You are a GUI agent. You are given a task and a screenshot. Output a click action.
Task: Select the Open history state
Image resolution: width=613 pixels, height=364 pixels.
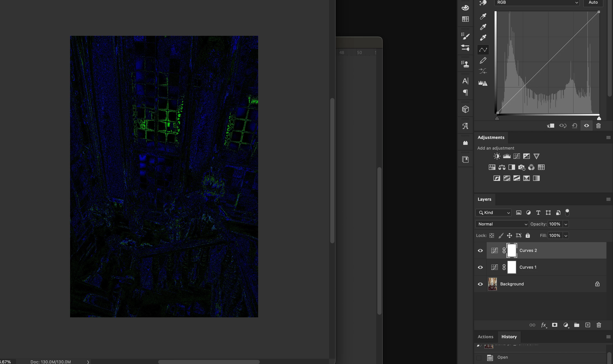click(x=503, y=357)
